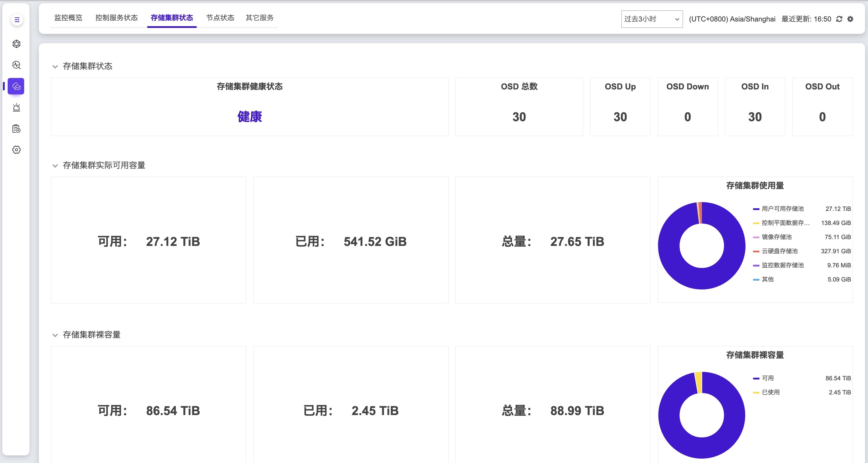Viewport: 868px width, 463px height.
Task: Switch to the 控制服务状态 tab
Action: (117, 18)
